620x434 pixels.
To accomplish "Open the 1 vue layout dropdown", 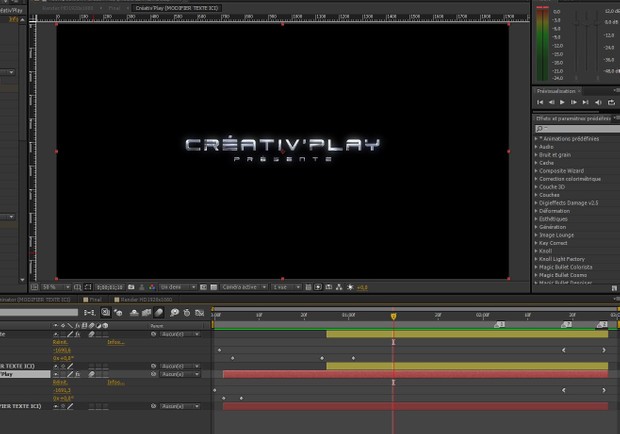I will 286,287.
